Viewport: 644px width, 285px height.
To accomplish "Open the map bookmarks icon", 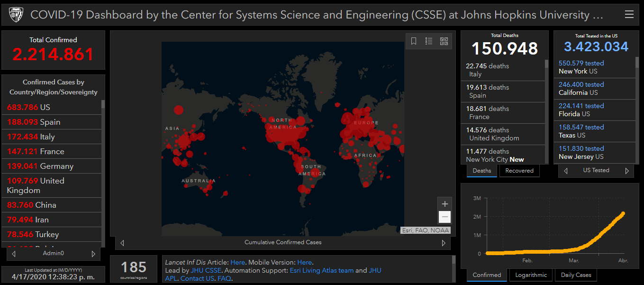I will 414,41.
